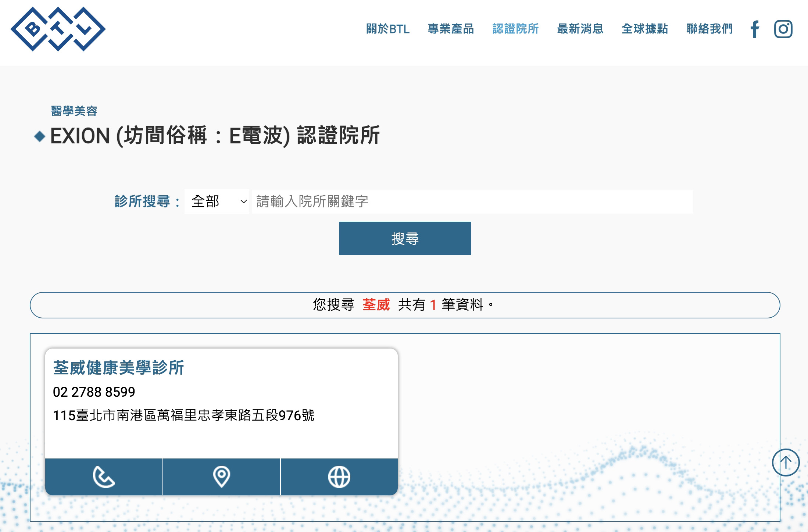Open the 全球據點 menu
The width and height of the screenshot is (808, 532).
pyautogui.click(x=645, y=29)
